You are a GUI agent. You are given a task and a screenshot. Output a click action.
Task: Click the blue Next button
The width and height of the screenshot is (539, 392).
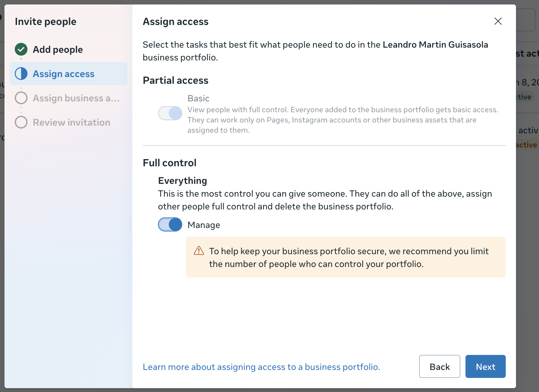[485, 366]
